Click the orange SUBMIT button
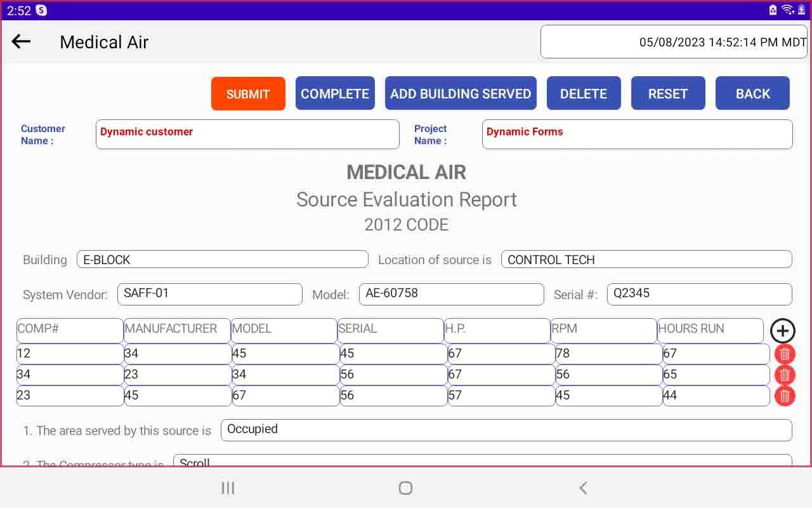Screen dimensions: 812x508 248,93
